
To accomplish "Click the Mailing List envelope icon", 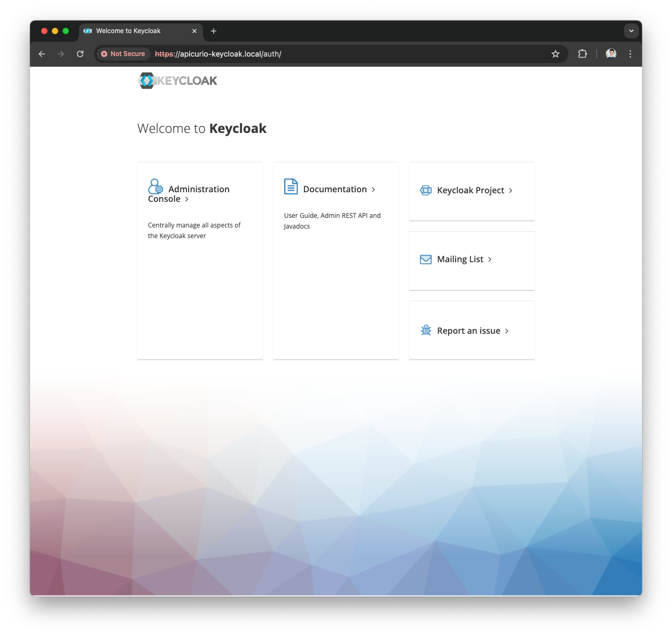I will [425, 259].
